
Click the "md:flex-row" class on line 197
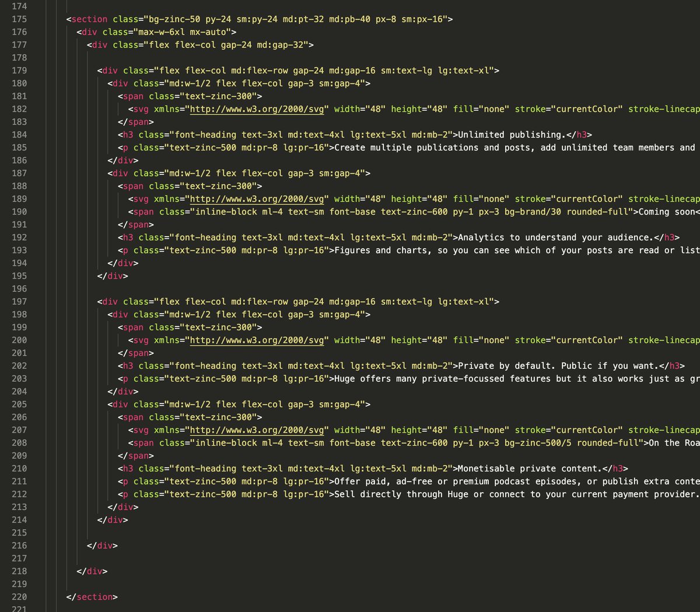click(x=260, y=302)
